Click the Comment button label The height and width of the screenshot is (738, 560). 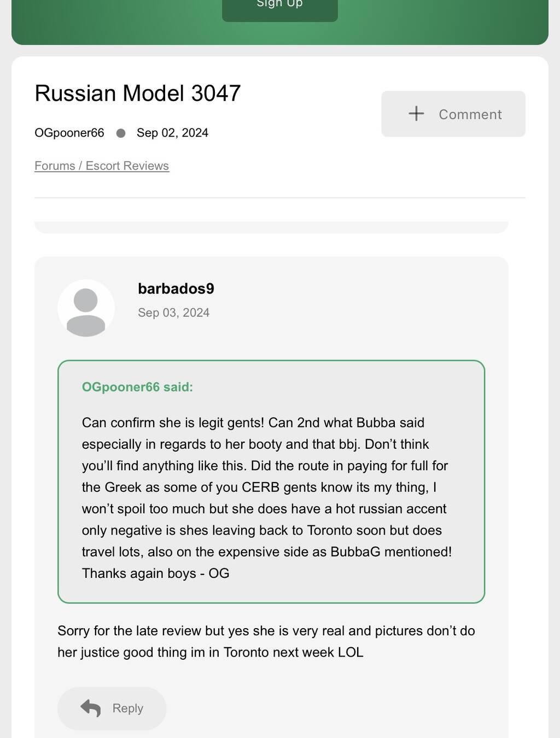470,114
